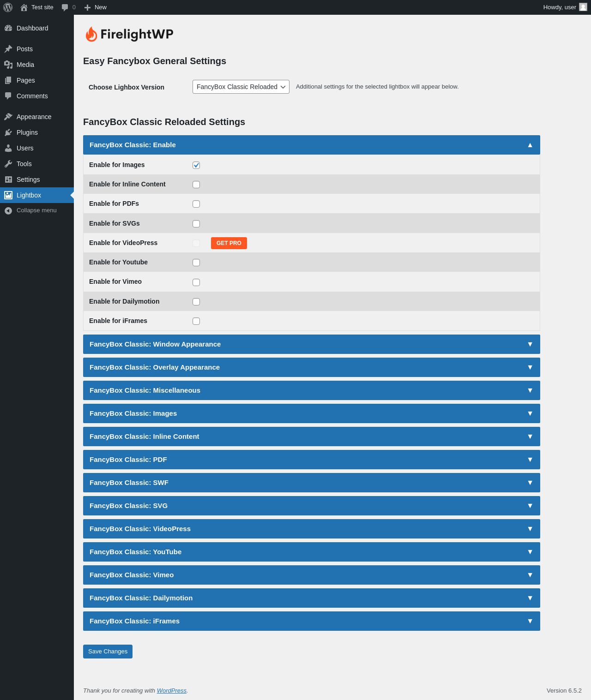The image size is (591, 700).
Task: Click the Lightbox image icon
Action: click(8, 195)
